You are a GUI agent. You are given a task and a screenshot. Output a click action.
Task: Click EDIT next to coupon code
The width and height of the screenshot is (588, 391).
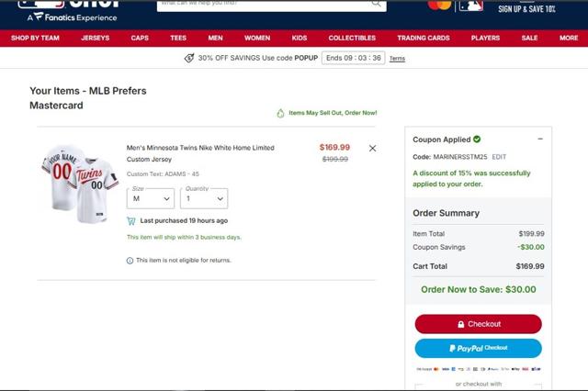[x=499, y=157]
